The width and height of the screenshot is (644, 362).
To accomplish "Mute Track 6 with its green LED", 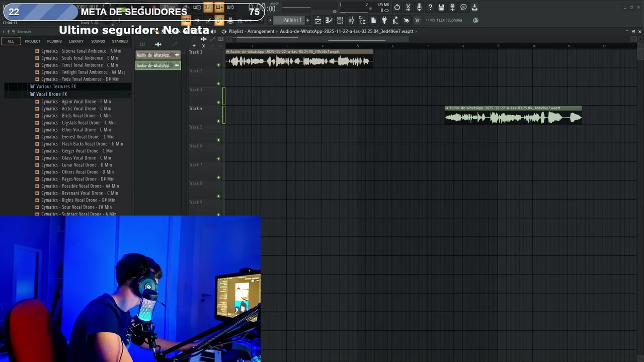I will (x=218, y=158).
